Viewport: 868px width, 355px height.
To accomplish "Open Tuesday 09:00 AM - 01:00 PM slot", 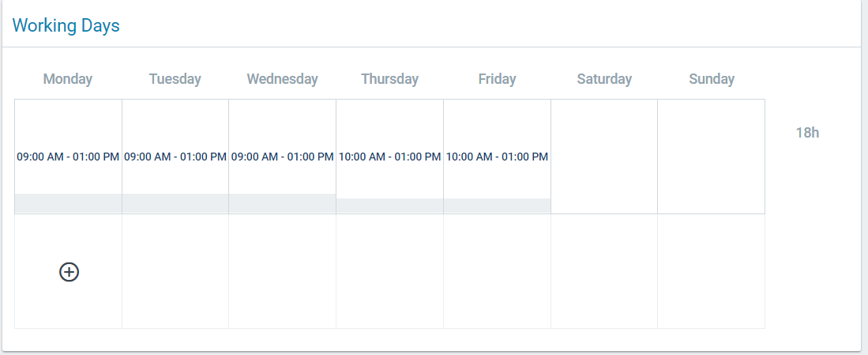I will (175, 157).
